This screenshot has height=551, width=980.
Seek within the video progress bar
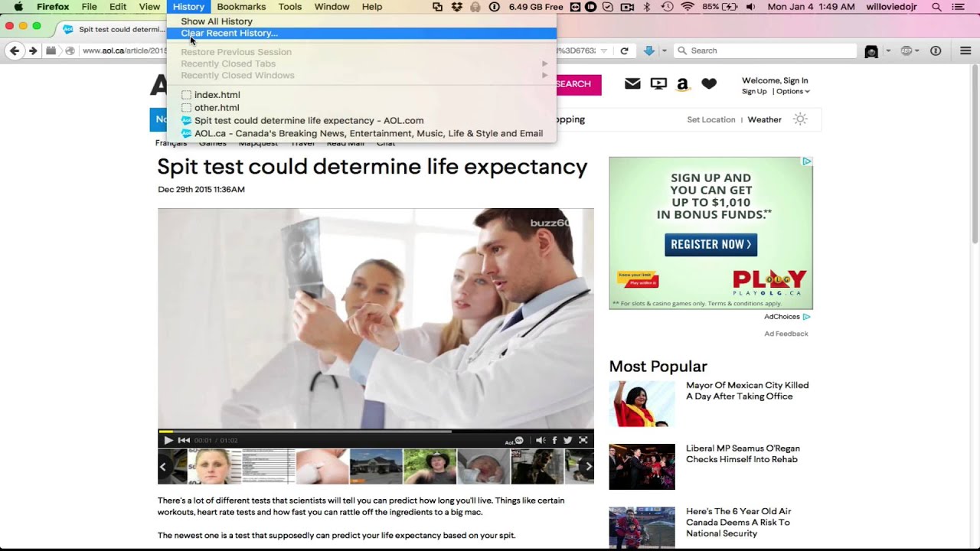pyautogui.click(x=375, y=431)
